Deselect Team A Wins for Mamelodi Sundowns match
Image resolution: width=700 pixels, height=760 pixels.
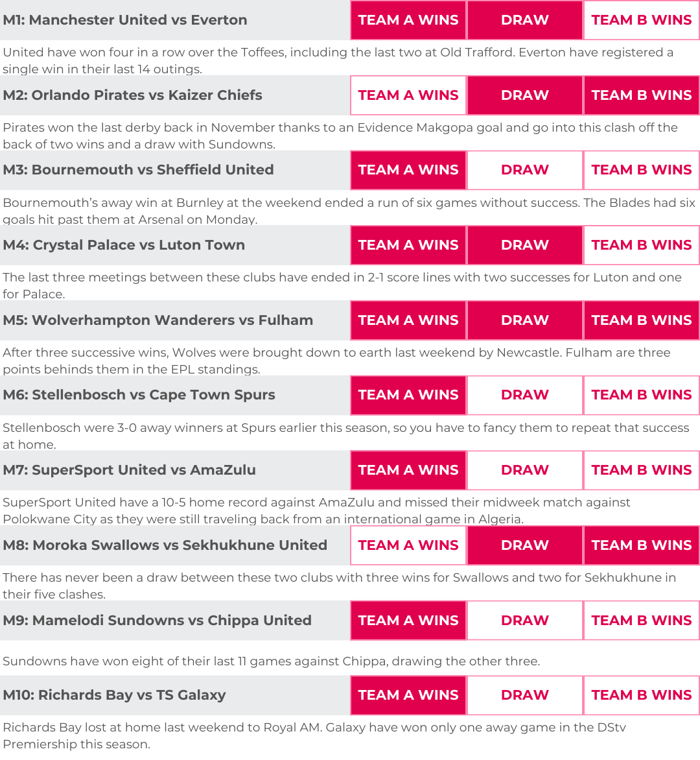pyautogui.click(x=408, y=621)
